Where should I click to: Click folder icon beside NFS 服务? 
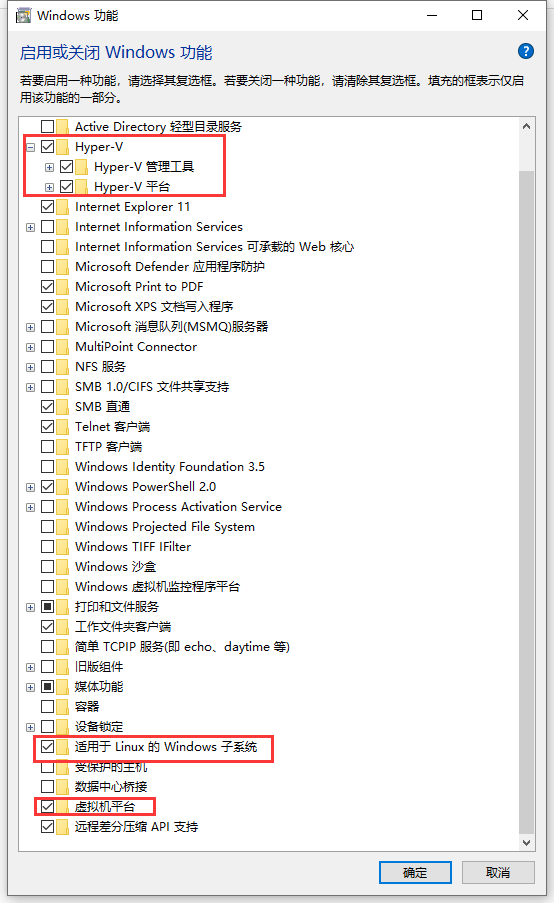63,366
